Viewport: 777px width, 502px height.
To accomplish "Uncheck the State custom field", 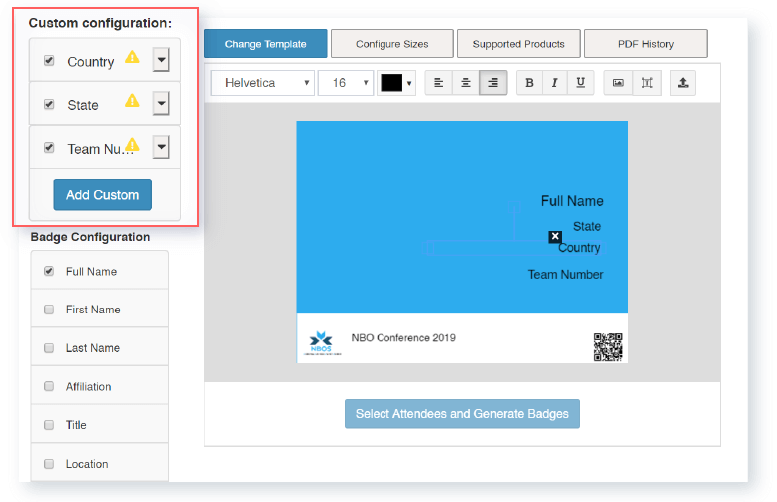I will (49, 104).
